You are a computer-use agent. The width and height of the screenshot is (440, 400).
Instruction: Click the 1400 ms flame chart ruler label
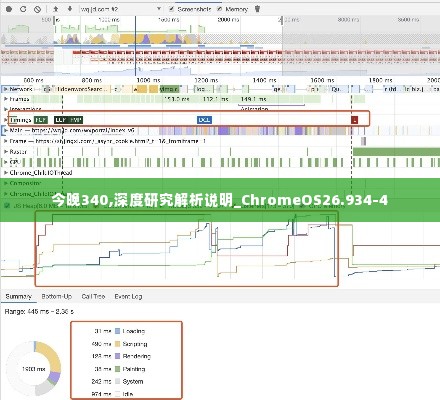(264, 80)
